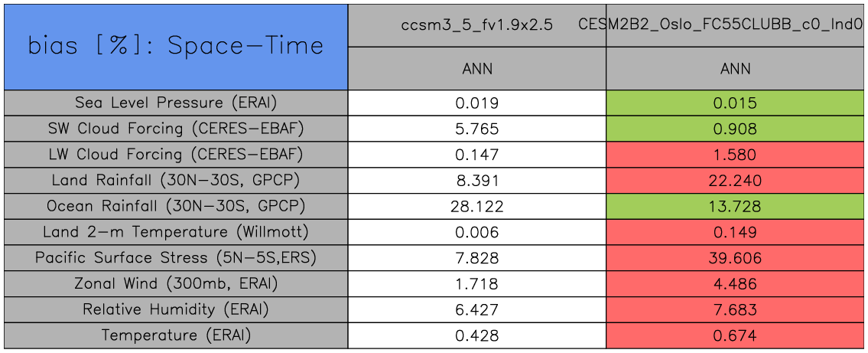The width and height of the screenshot is (868, 353).
Task: Click Land 2-m Temperature (Willmott) label
Action: 176,232
